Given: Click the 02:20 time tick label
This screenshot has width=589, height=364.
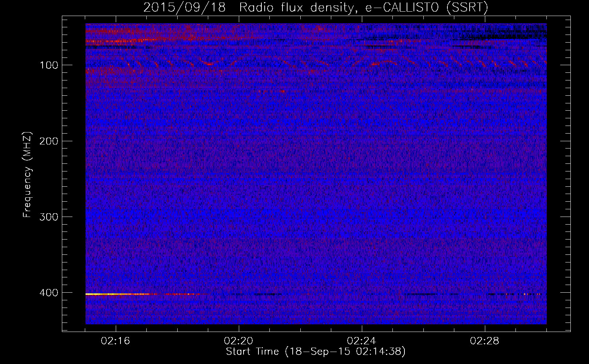Looking at the screenshot, I should point(239,341).
